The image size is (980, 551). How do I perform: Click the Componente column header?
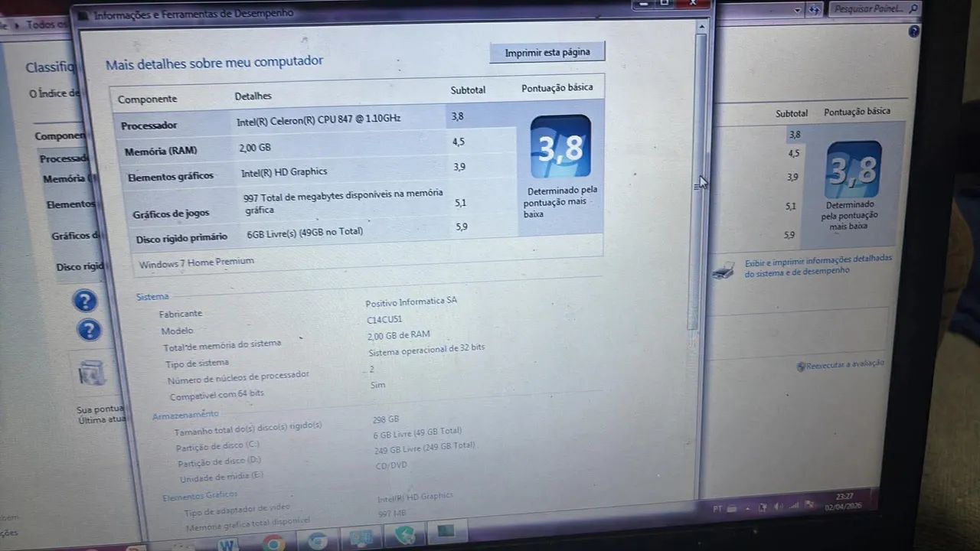point(147,99)
